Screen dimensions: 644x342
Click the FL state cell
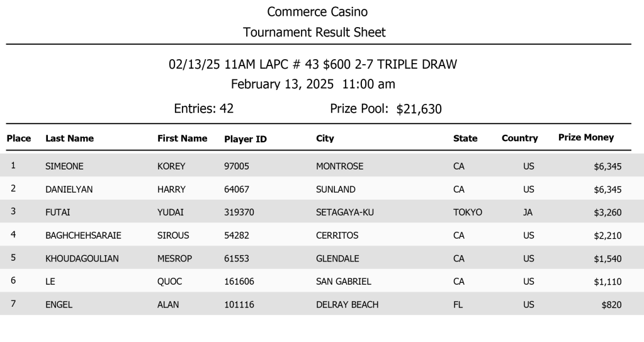click(458, 305)
